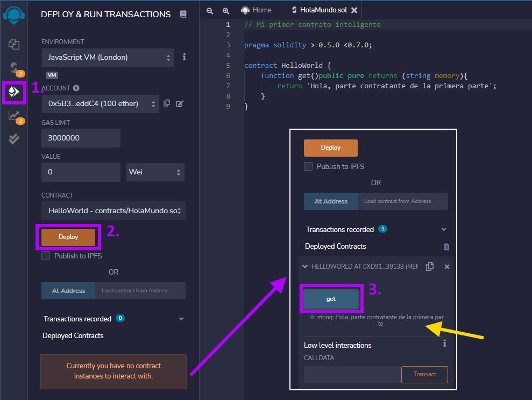
Task: Copy the account address with the copy icon
Action: click(166, 104)
